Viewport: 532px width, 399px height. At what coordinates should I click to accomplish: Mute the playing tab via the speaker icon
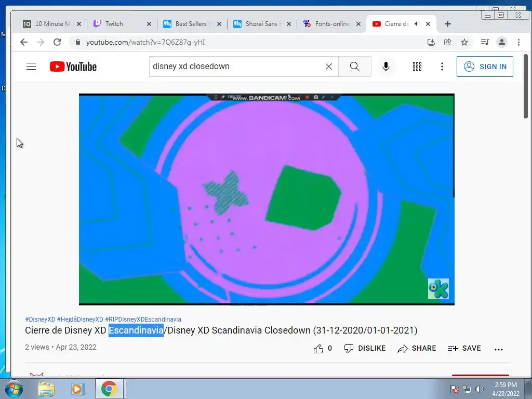(417, 24)
